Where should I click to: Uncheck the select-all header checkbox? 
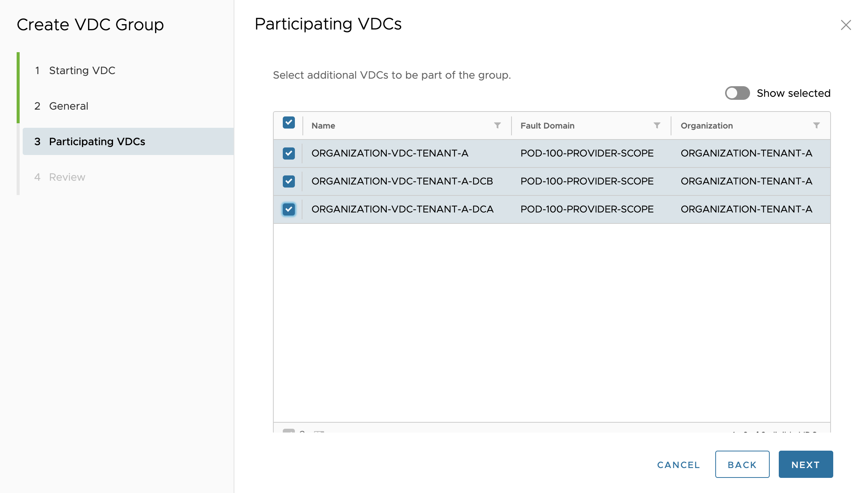[289, 123]
